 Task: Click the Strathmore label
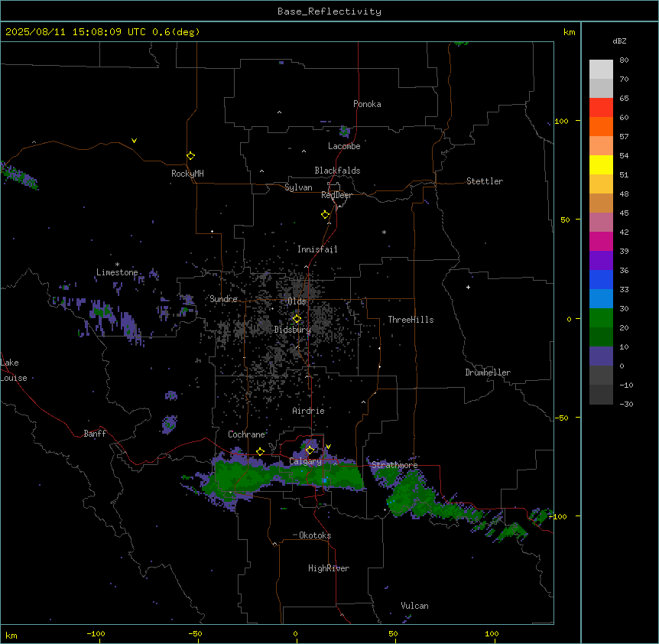point(394,465)
